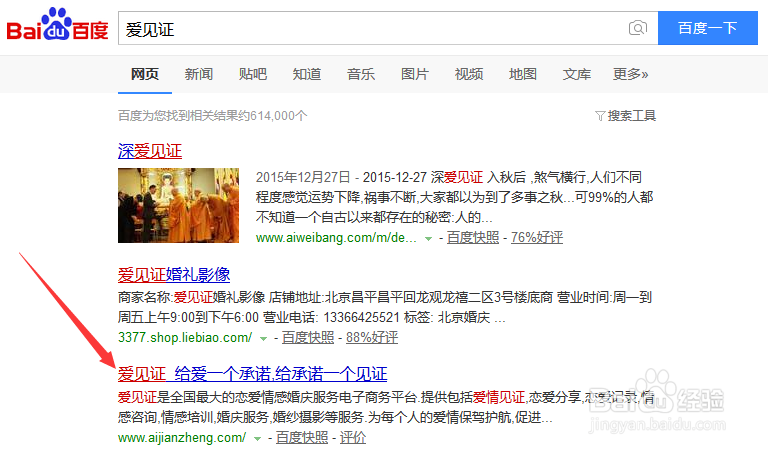768x451 pixels.
Task: Switch to 音乐 tab
Action: 361,74
